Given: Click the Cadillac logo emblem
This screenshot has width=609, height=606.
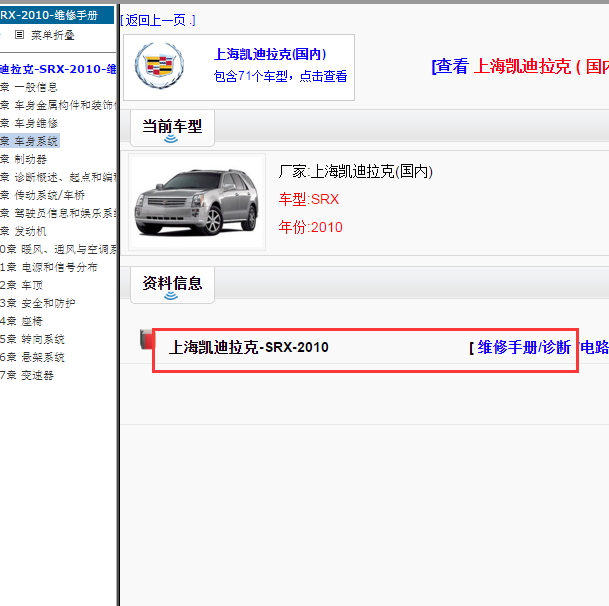Looking at the screenshot, I should (x=159, y=65).
